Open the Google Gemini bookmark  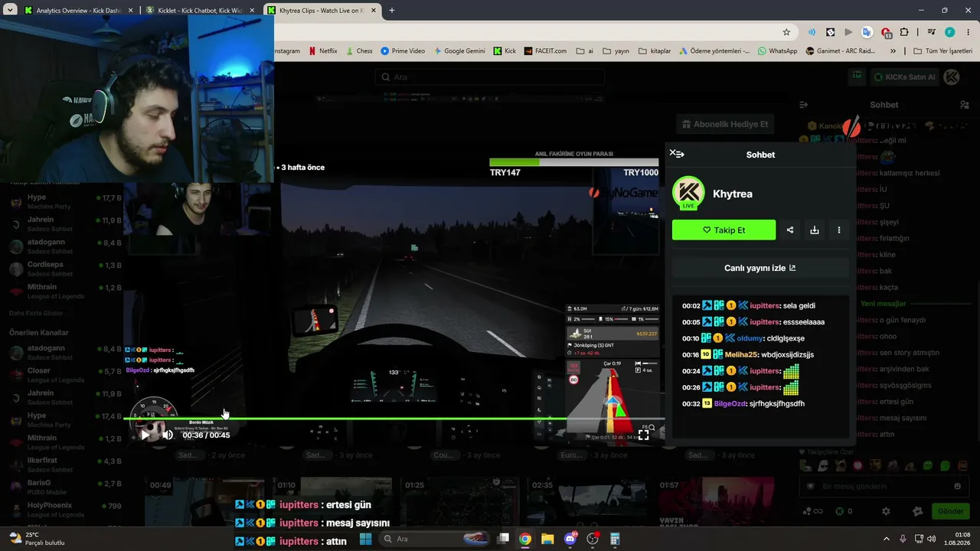click(x=459, y=51)
